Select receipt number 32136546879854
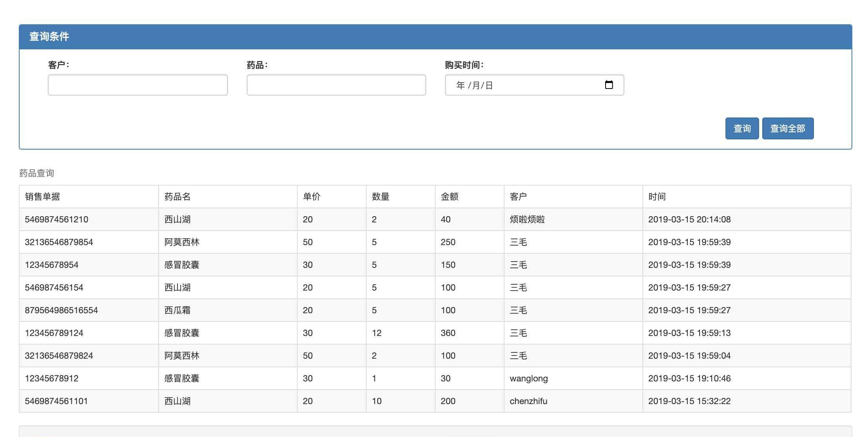This screenshot has width=868, height=437. [59, 242]
